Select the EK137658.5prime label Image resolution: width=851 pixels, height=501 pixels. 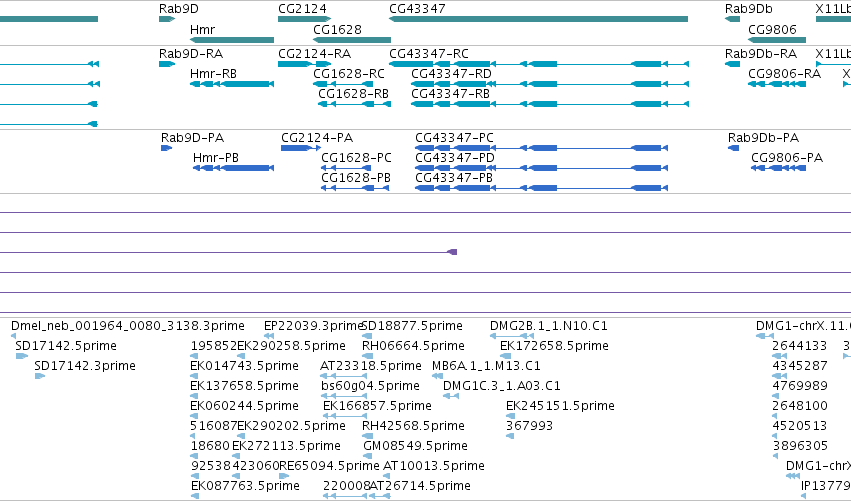coord(244,386)
